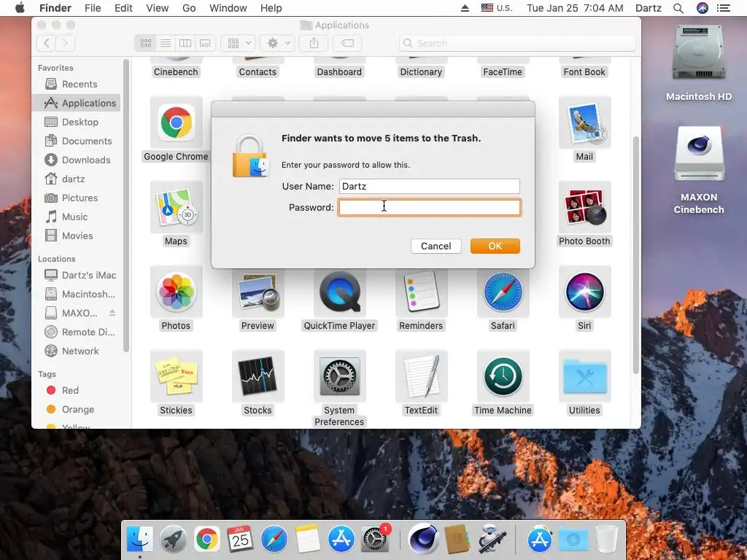Open the Edit menu
747x560 pixels.
point(123,8)
